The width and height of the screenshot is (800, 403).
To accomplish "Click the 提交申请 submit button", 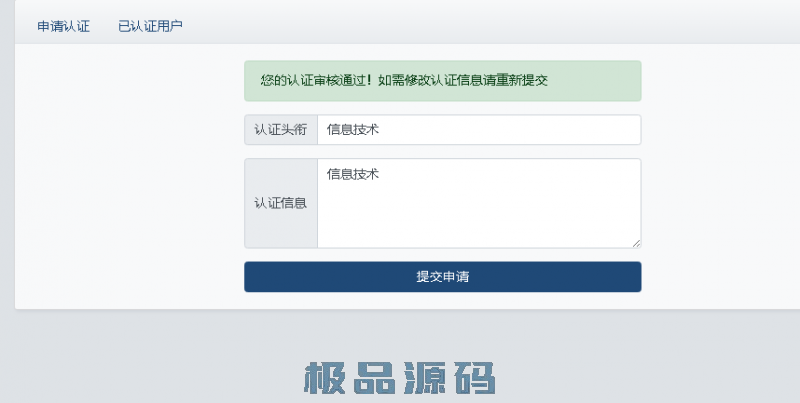I will [442, 277].
